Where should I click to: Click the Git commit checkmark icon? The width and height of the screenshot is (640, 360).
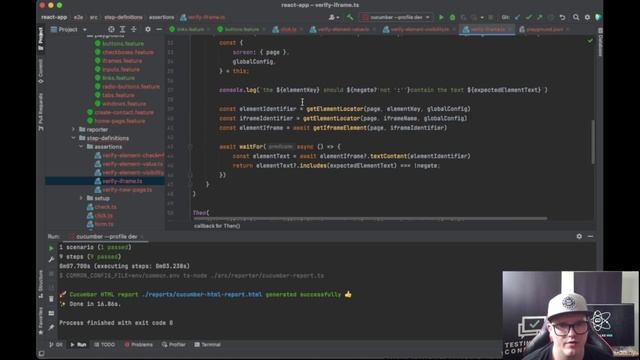[x=529, y=17]
